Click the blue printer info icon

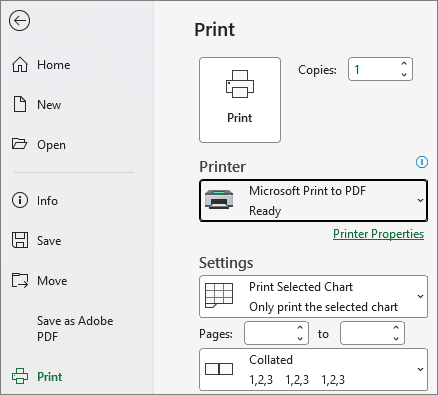coord(422,162)
